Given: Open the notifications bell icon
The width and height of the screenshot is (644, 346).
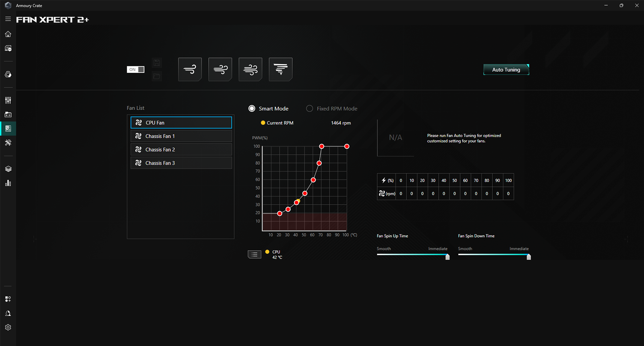Looking at the screenshot, I should click(8, 313).
